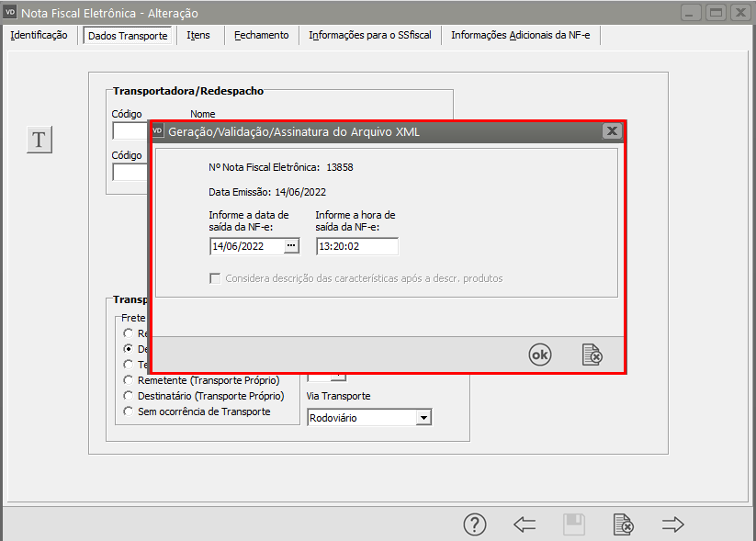Select Sem ocorrência de Transporte option
Image resolution: width=756 pixels, height=541 pixels.
(x=129, y=411)
